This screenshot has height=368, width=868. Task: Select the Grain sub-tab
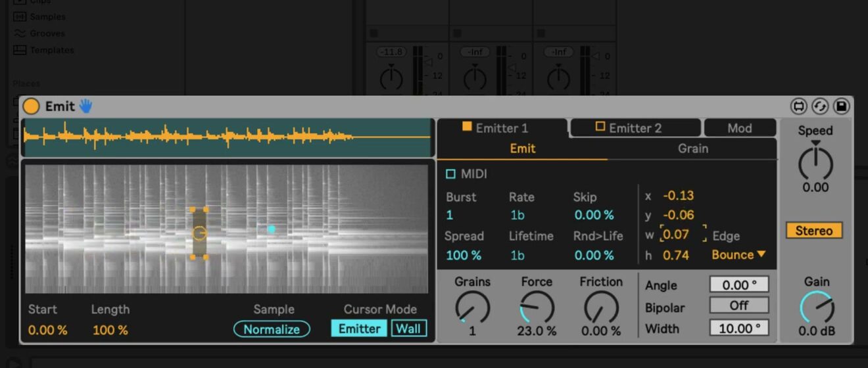pos(692,149)
